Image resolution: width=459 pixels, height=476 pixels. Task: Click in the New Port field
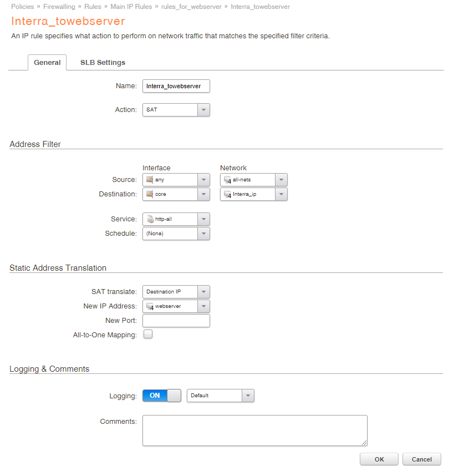[176, 321]
